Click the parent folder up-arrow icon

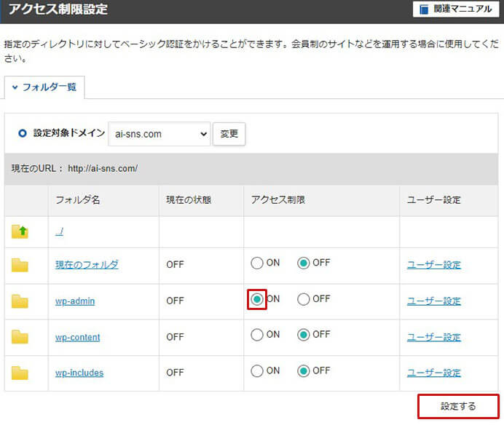pyautogui.click(x=20, y=231)
